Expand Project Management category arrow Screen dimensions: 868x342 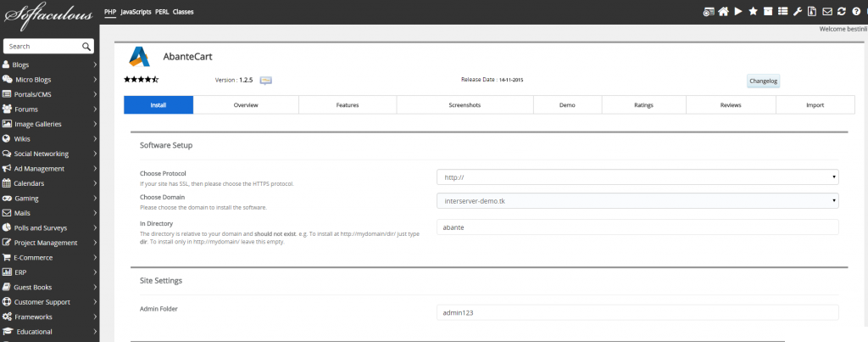pyautogui.click(x=95, y=243)
